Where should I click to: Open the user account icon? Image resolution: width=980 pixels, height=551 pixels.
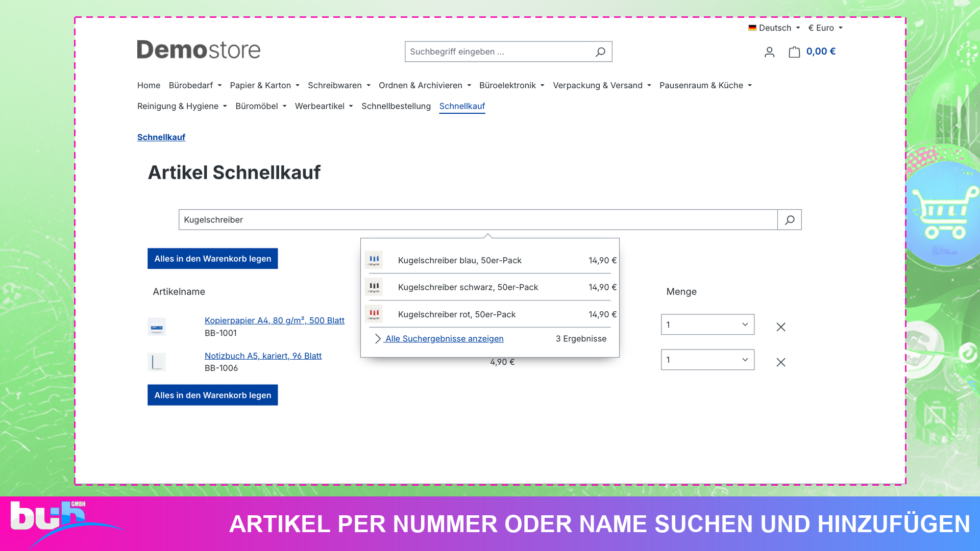tap(769, 52)
